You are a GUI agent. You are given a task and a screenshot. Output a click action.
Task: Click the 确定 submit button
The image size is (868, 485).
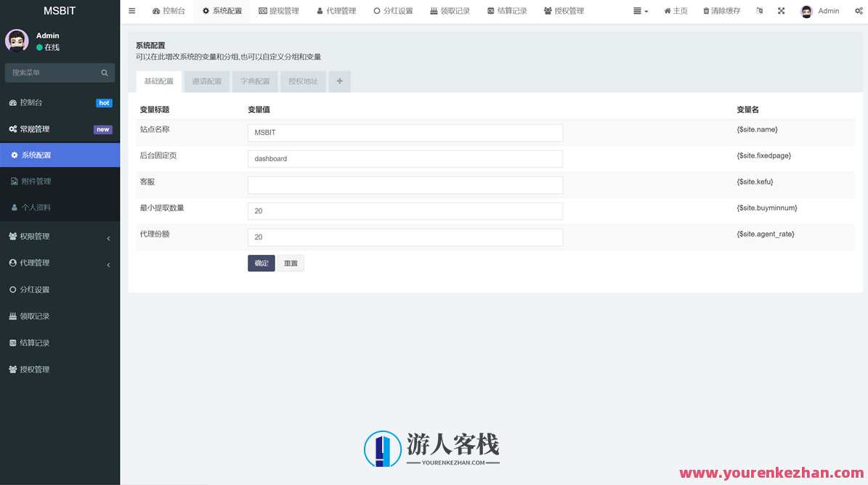click(261, 264)
